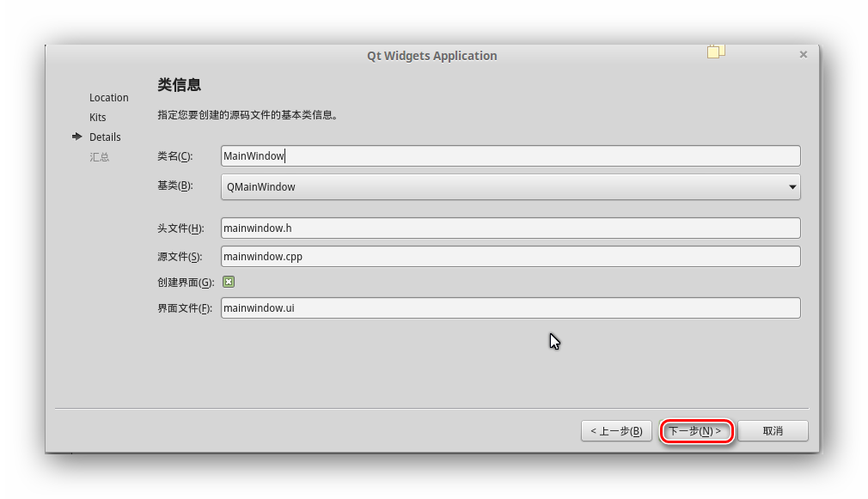This screenshot has height=499, width=868.
Task: Toggle the 创建界面(G) checkbox
Action: (x=229, y=283)
